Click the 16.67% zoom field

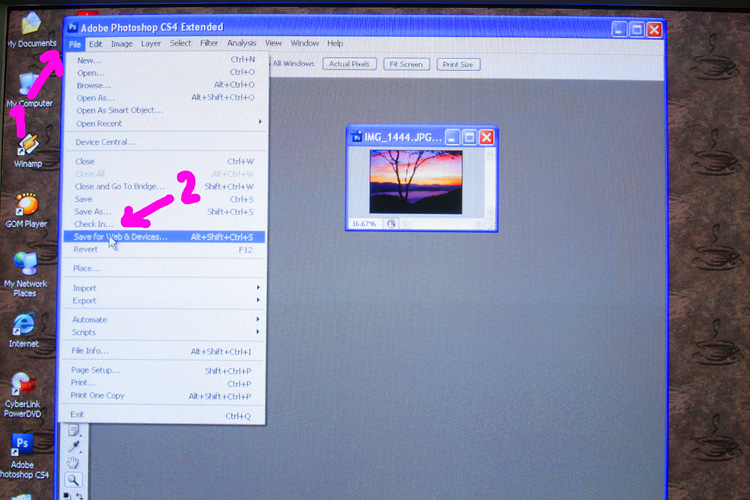[364, 223]
